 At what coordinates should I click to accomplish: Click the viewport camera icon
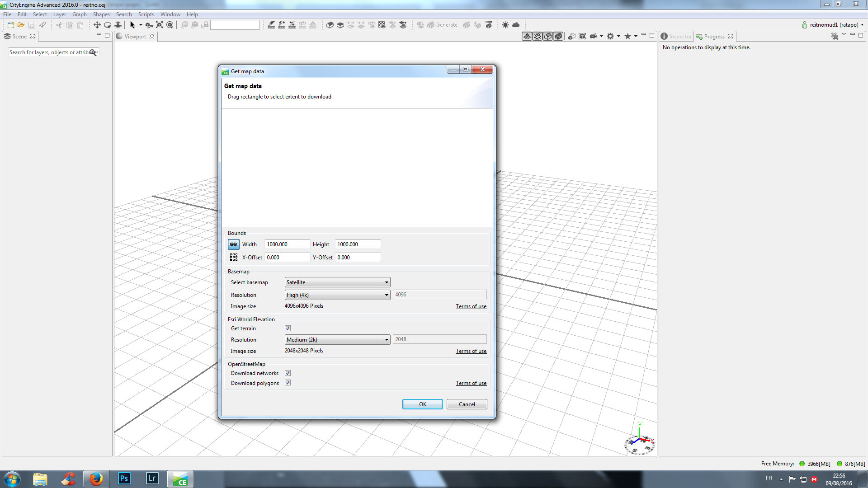click(x=594, y=36)
